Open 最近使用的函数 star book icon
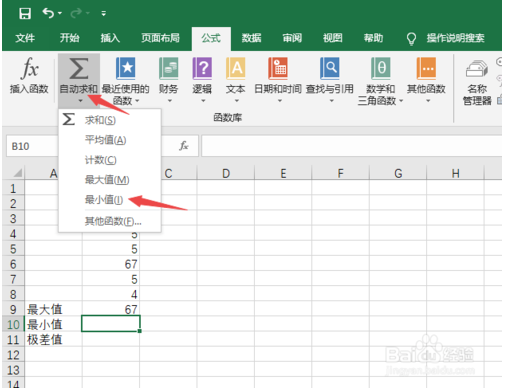The height and width of the screenshot is (389, 505). [125, 68]
